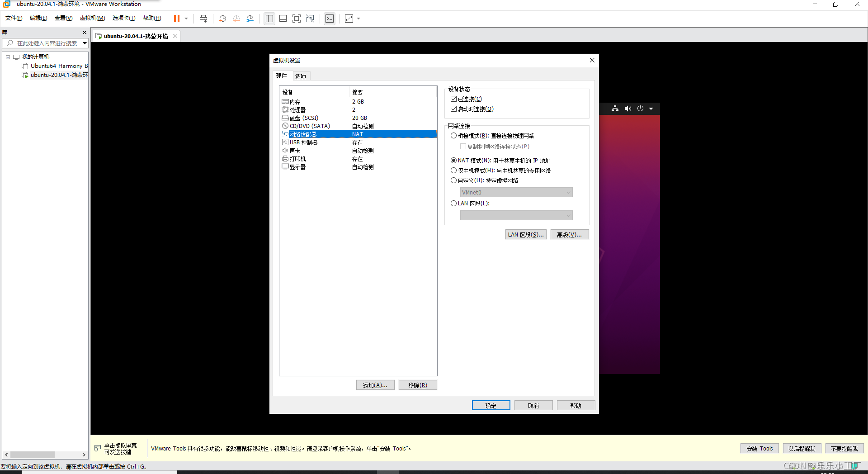The height and width of the screenshot is (474, 868).
Task: Close the library panel with its X
Action: [84, 32]
